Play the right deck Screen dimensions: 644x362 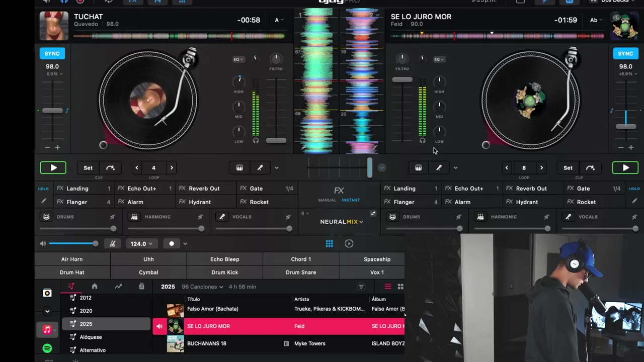(x=625, y=168)
